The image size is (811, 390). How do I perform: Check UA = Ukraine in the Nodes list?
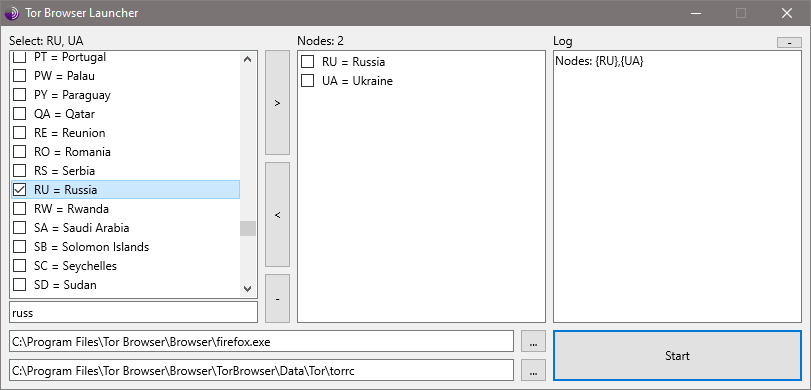[x=308, y=81]
